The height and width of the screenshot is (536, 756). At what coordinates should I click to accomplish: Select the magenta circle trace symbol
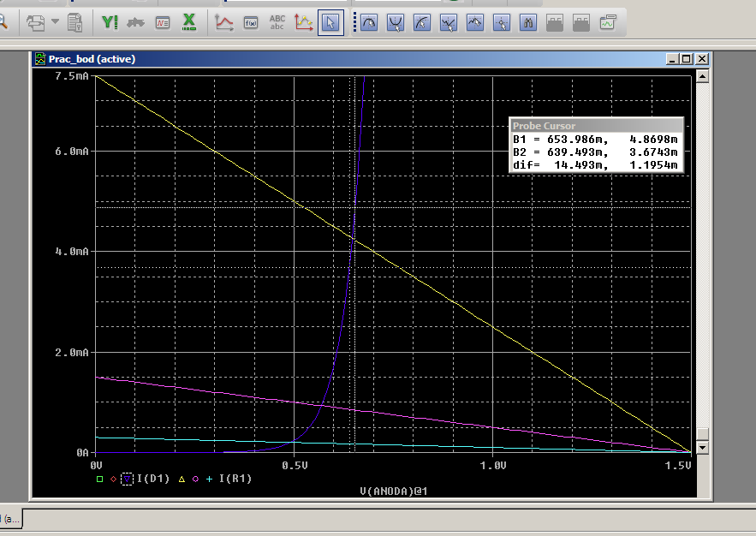[x=195, y=479]
